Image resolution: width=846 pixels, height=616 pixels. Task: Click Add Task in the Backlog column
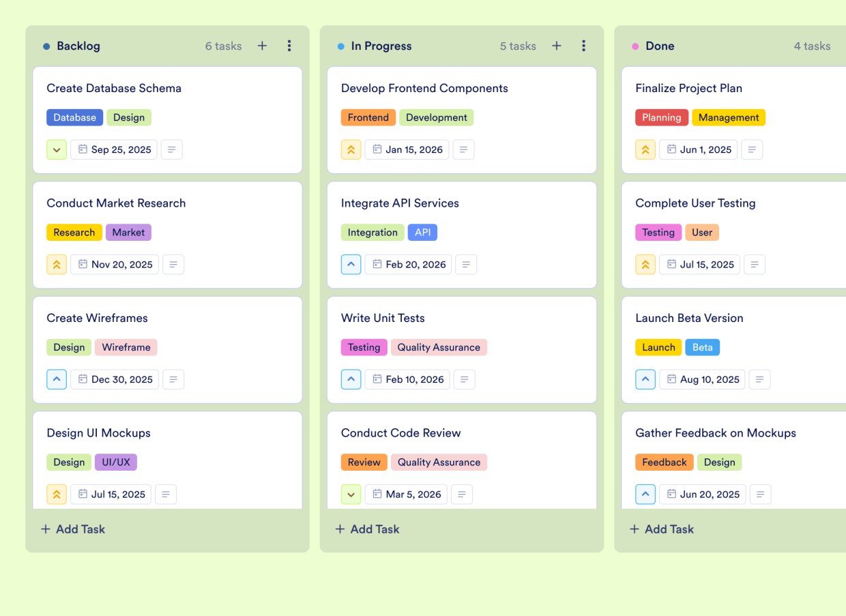point(72,529)
